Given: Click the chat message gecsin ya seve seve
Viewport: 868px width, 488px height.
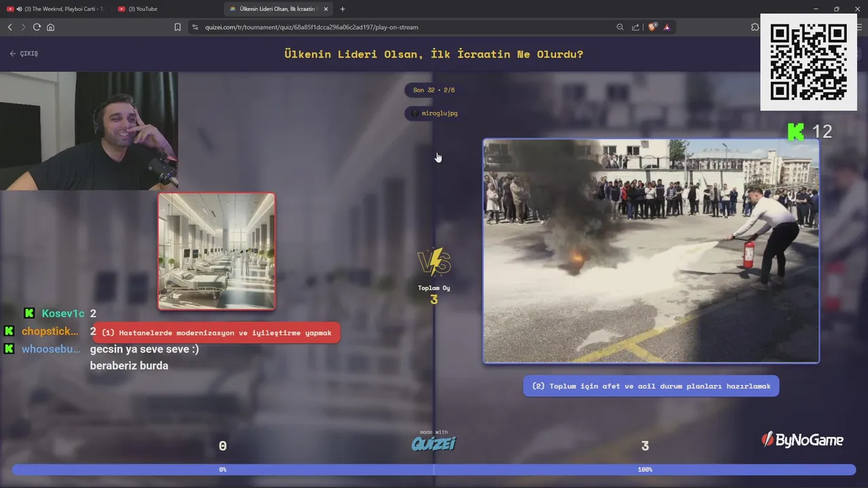Looking at the screenshot, I should (x=144, y=349).
